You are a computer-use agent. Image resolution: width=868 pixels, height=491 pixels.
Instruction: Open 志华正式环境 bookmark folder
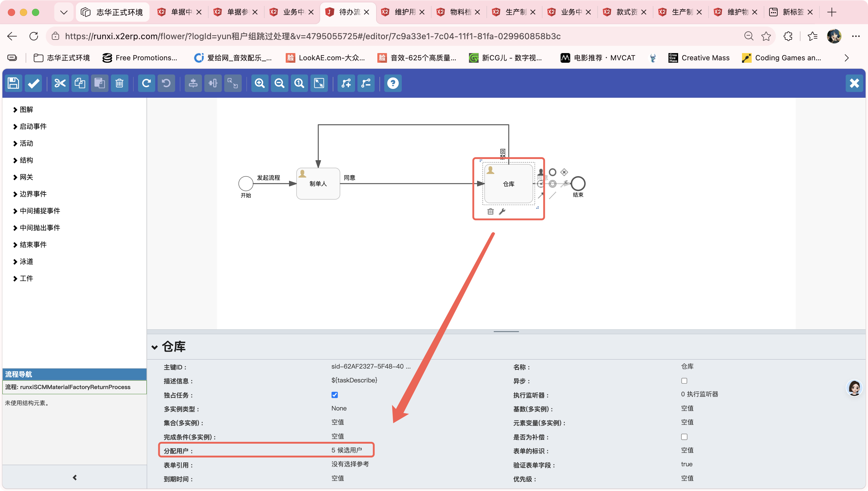click(x=62, y=58)
